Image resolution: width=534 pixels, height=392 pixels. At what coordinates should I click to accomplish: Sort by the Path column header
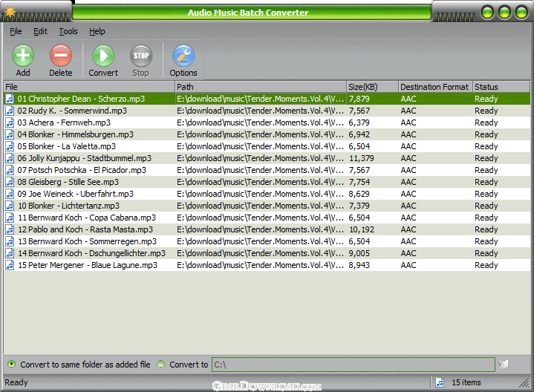pyautogui.click(x=261, y=87)
